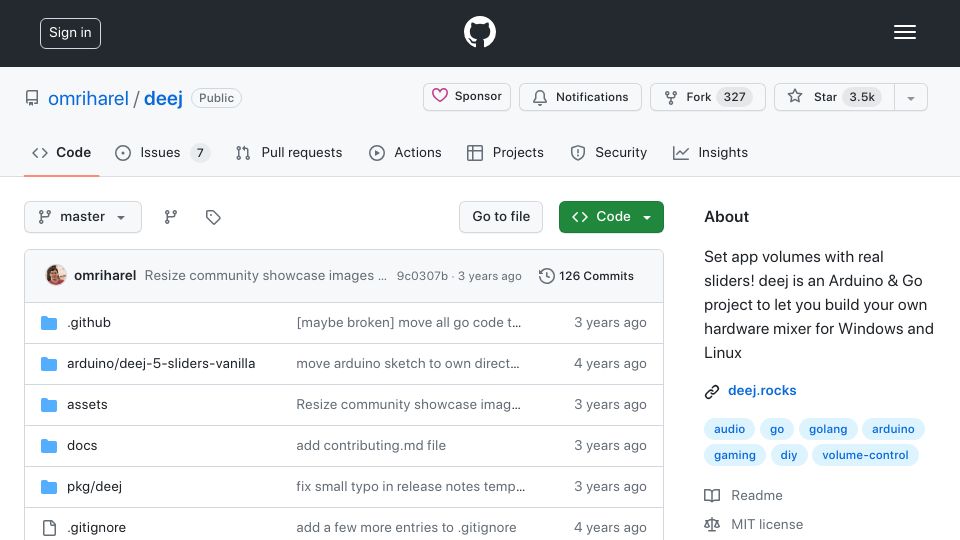Click the arduino folder icon
Screen dimensions: 960x540
(x=49, y=364)
